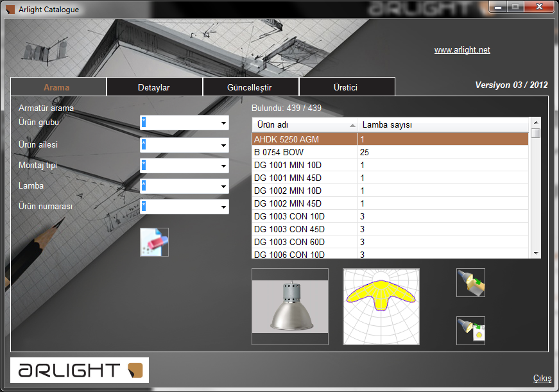Open the Ürün ailesi dropdown
The width and height of the screenshot is (559, 392).
click(x=223, y=145)
